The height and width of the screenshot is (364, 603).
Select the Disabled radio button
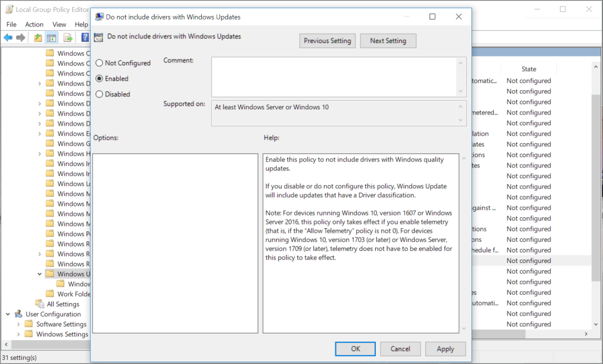(99, 94)
